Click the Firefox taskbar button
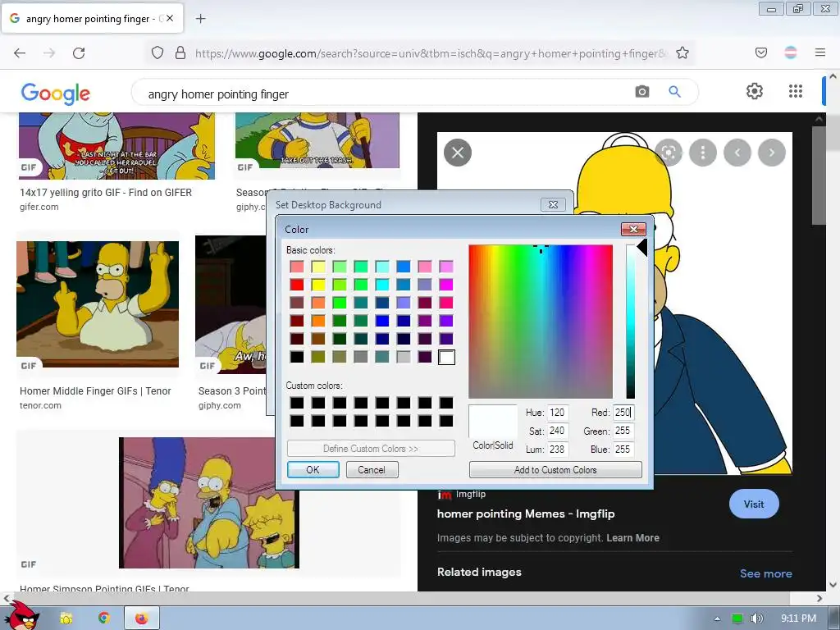The height and width of the screenshot is (630, 840). pyautogui.click(x=141, y=619)
